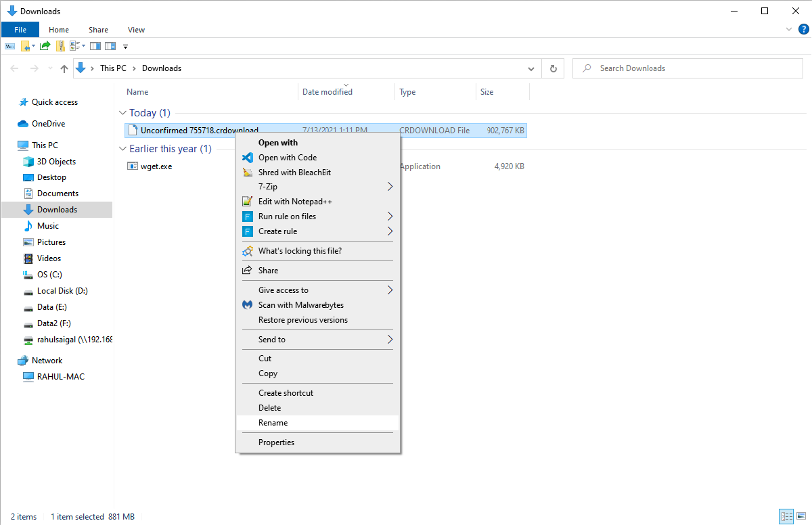
Task: Collapse the Today file group
Action: click(x=122, y=113)
